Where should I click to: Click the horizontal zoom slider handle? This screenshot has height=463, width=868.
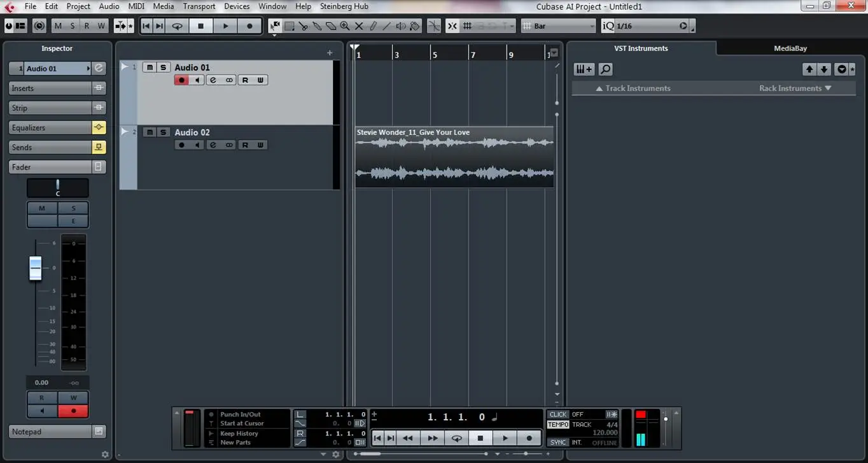(x=525, y=453)
